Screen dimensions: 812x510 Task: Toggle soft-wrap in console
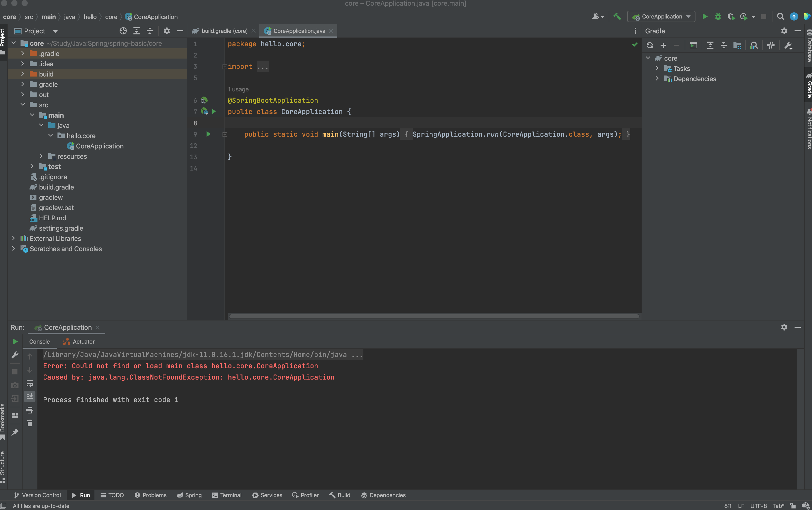30,383
